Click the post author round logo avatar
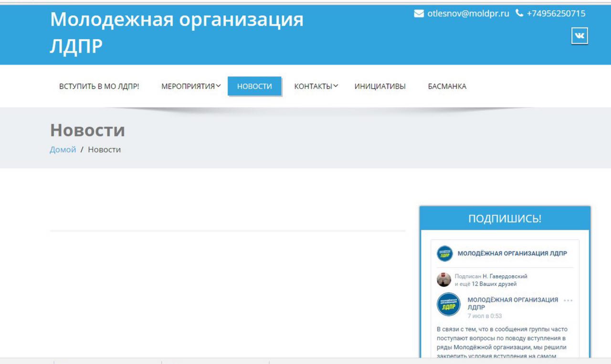611x364 pixels. click(x=448, y=304)
